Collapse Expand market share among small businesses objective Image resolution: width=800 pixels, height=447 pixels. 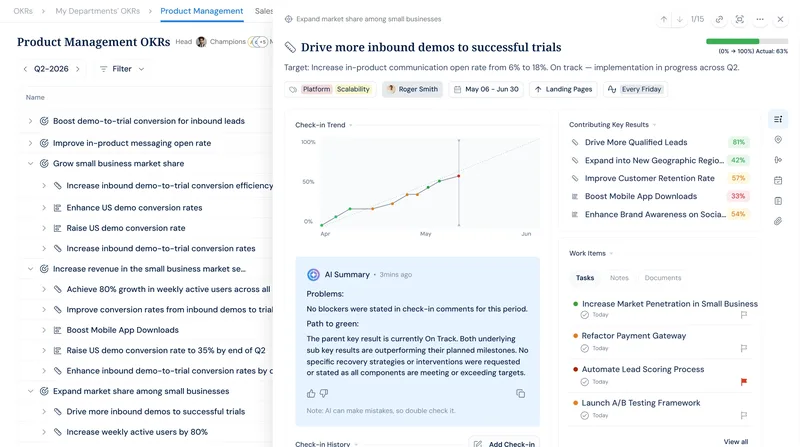[30, 391]
